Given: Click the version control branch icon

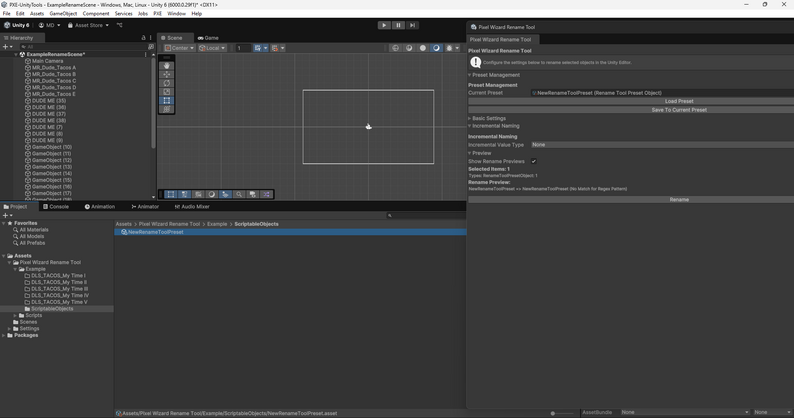Looking at the screenshot, I should tap(120, 25).
